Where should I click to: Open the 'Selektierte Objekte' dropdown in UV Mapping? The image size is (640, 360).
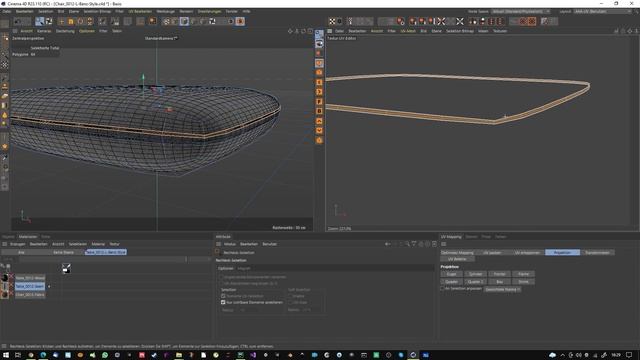point(502,289)
